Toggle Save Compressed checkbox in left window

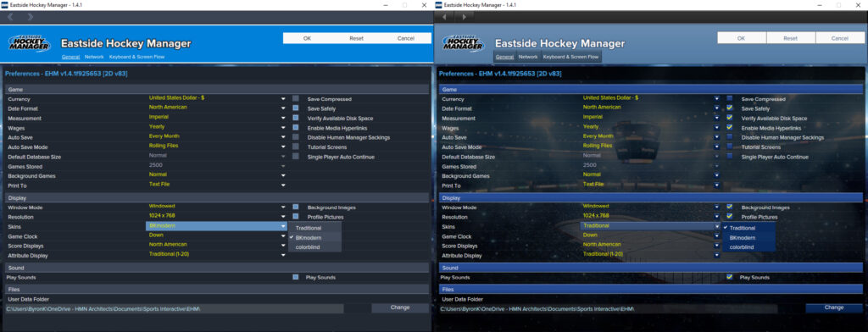coord(296,98)
